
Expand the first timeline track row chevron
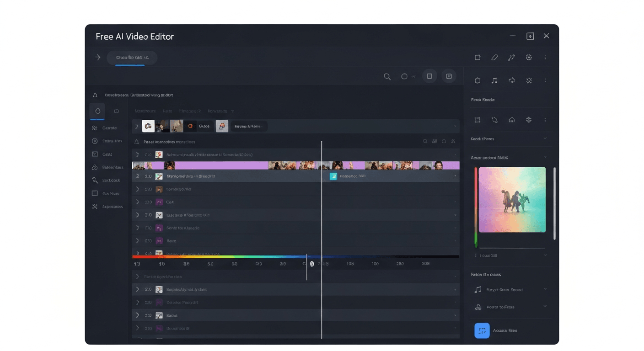pyautogui.click(x=136, y=154)
